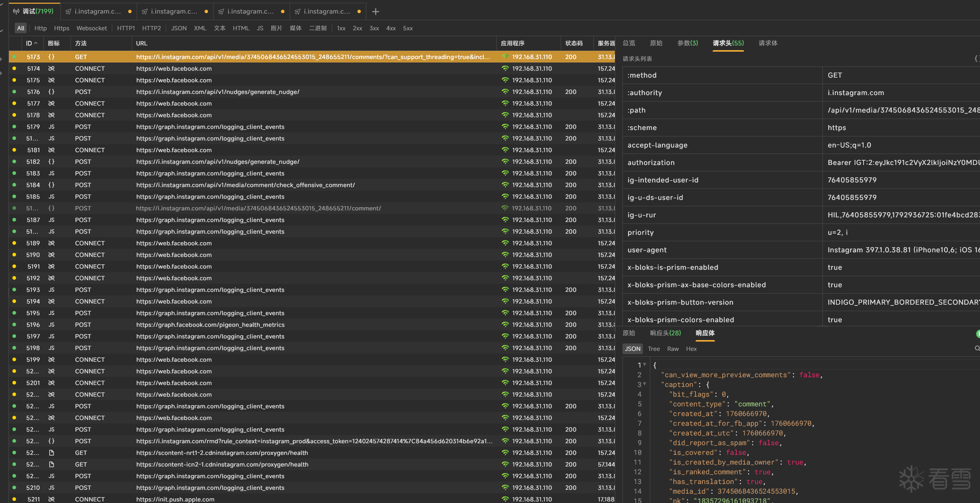Collapse JSON root object at line 1
Viewport: 980px width, 503px height.
645,364
